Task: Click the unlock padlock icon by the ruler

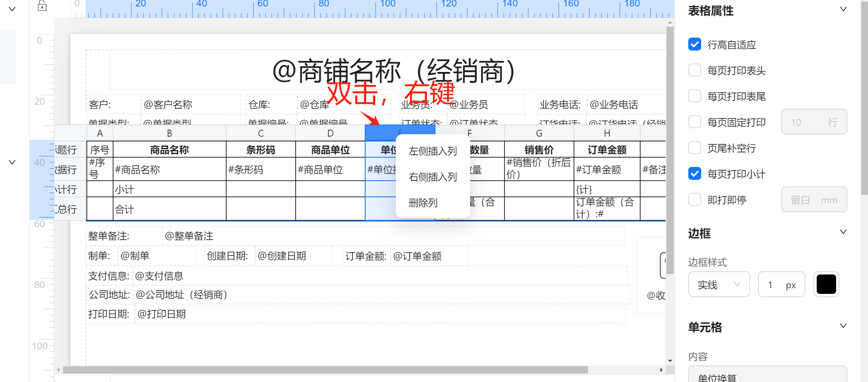Action: (x=42, y=6)
